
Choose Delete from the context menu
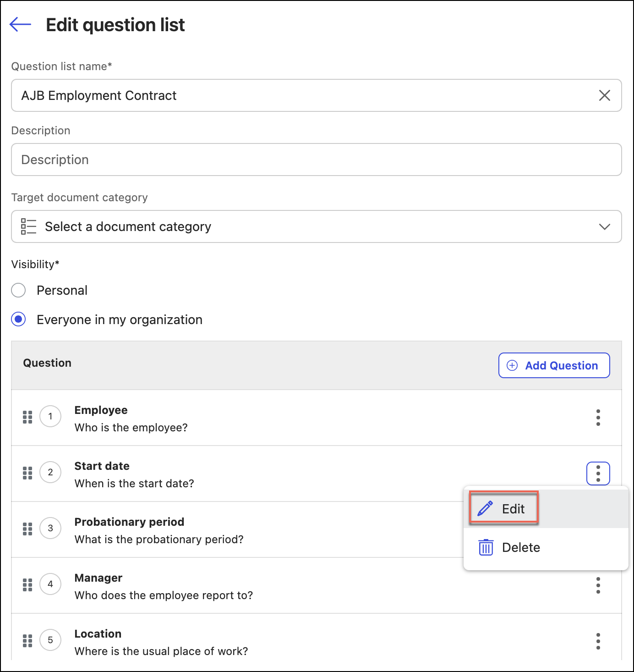(x=521, y=547)
